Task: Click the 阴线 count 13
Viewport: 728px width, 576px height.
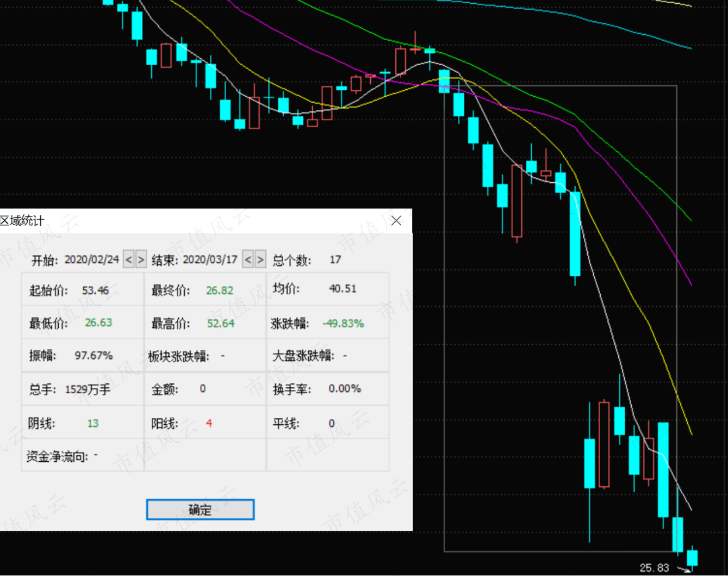Action: tap(93, 423)
